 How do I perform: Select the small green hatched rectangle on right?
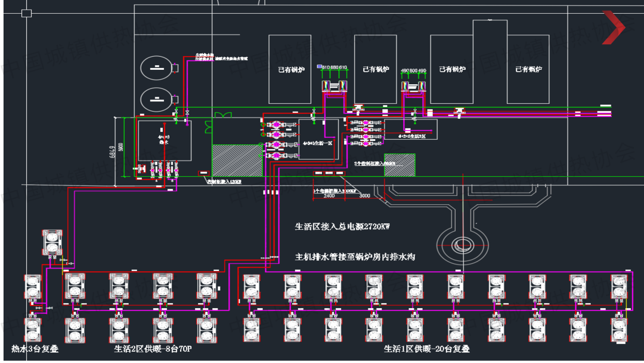pyautogui.click(x=399, y=165)
